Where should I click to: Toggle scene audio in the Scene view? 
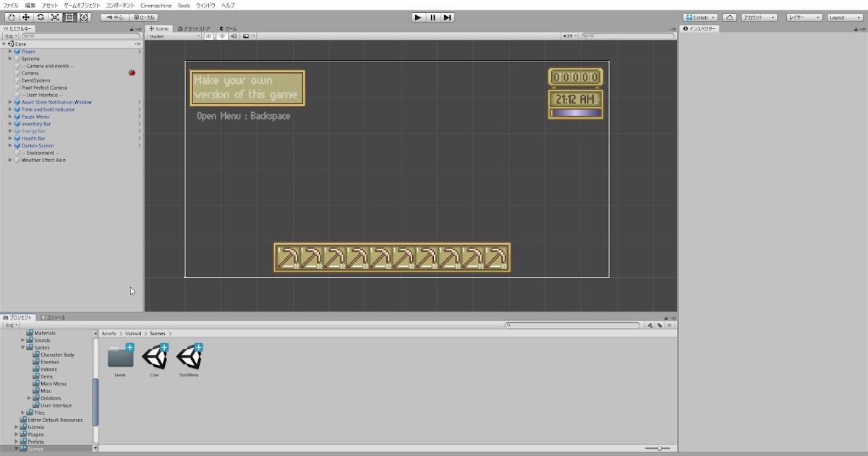point(234,35)
